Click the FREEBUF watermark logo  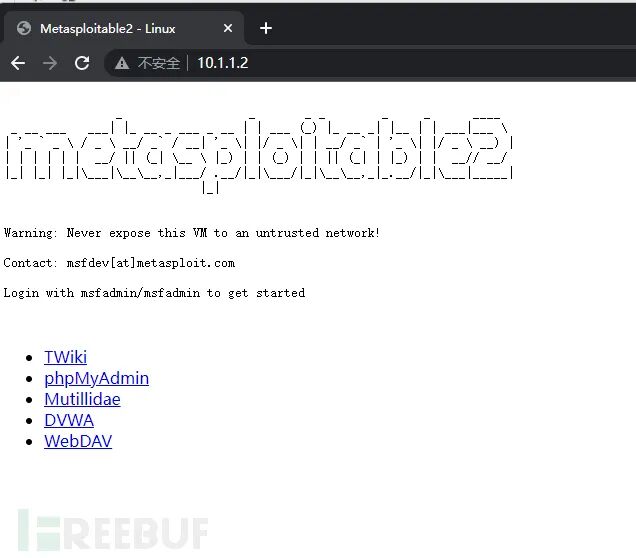tap(113, 532)
